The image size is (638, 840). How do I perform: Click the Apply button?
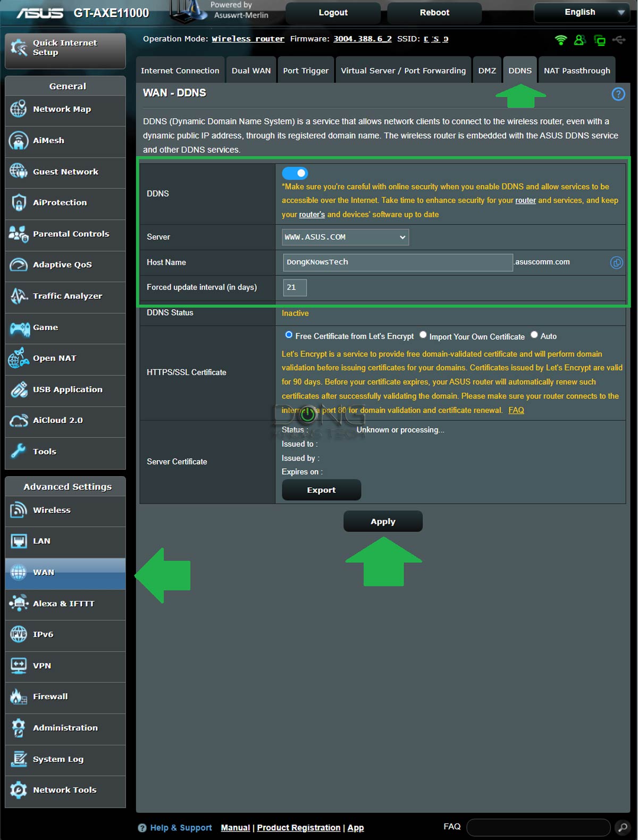383,521
